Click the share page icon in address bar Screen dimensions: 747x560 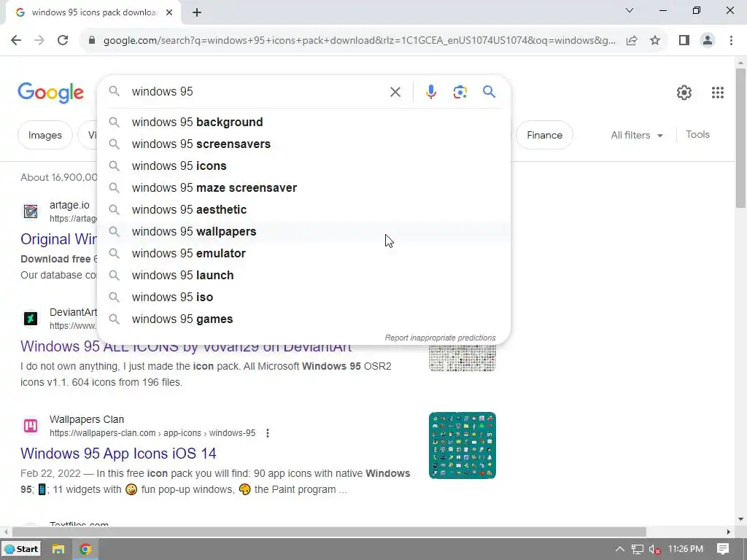pyautogui.click(x=632, y=41)
